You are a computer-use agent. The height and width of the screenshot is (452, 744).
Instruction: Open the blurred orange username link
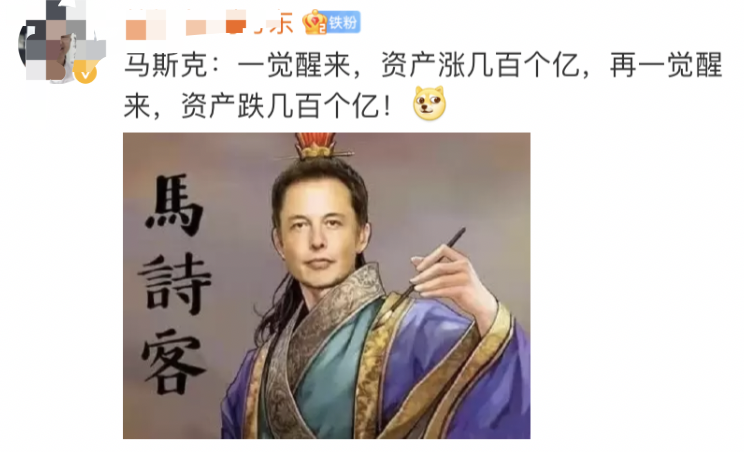click(210, 23)
